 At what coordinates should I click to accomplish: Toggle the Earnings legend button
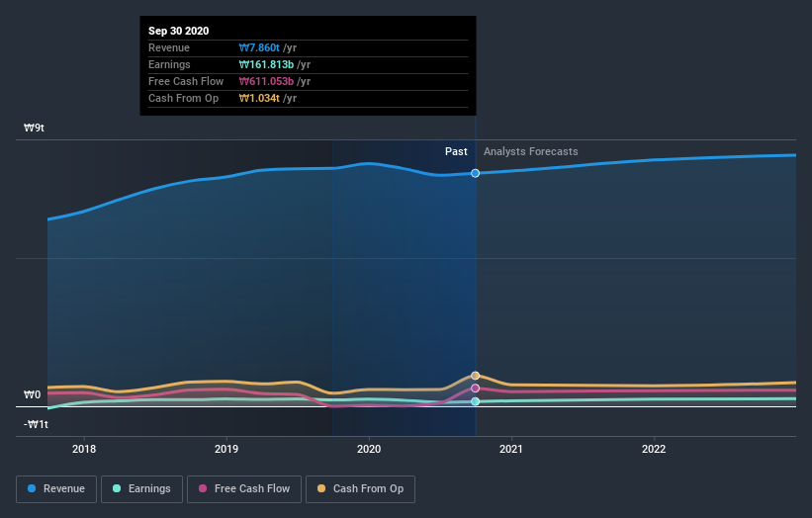click(x=141, y=489)
